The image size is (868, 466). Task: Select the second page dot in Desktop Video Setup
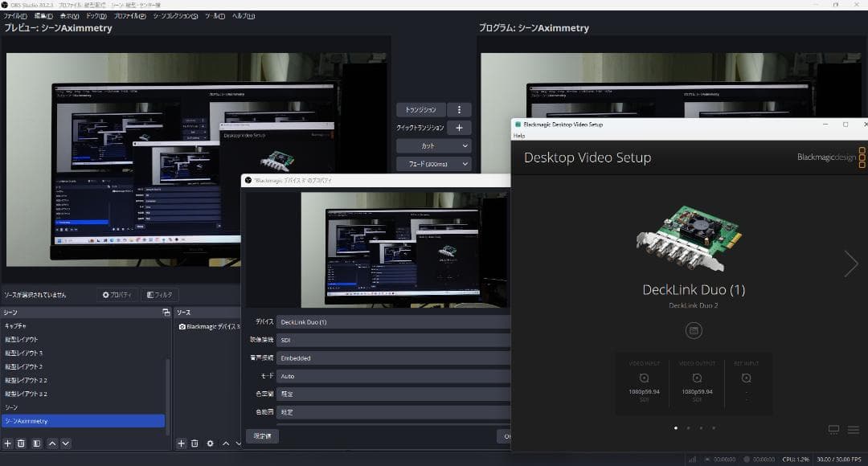point(688,427)
